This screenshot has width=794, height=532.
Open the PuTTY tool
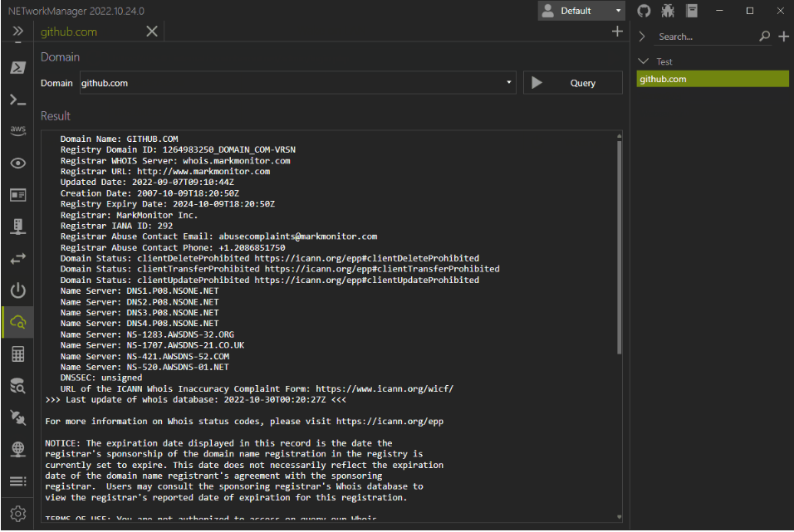click(18, 100)
